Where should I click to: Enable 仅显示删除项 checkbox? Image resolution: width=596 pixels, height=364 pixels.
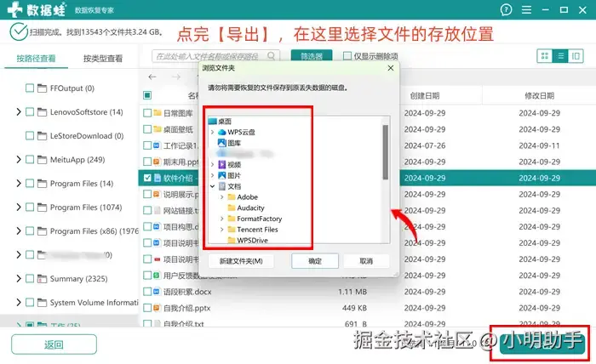pos(347,56)
